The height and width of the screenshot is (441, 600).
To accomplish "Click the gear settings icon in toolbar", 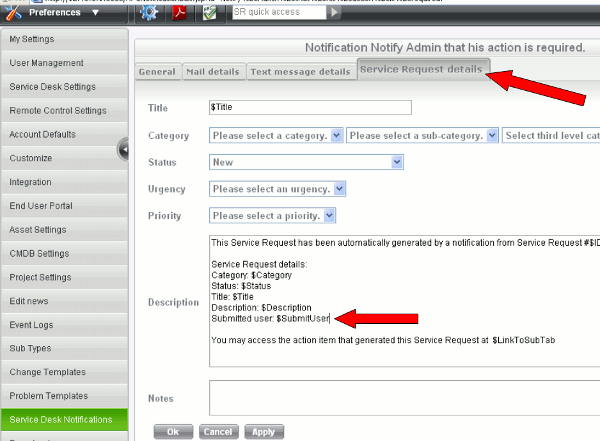I will tap(149, 13).
